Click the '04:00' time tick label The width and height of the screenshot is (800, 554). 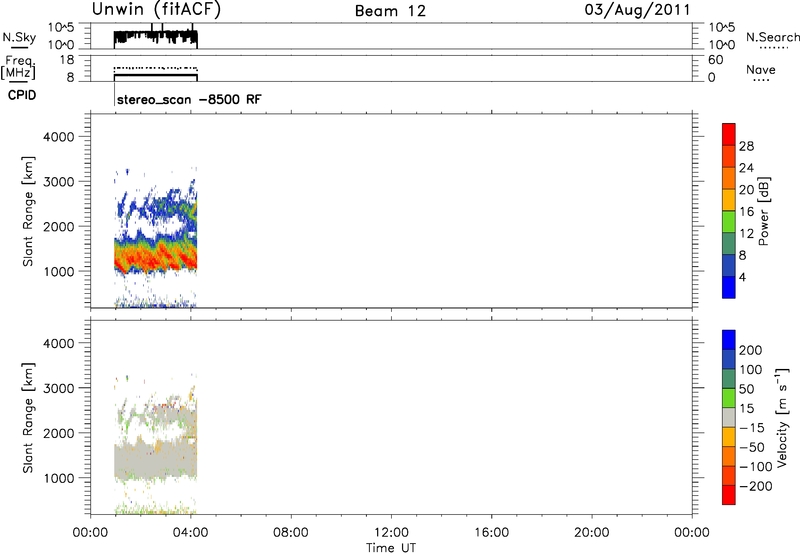pyautogui.click(x=190, y=533)
